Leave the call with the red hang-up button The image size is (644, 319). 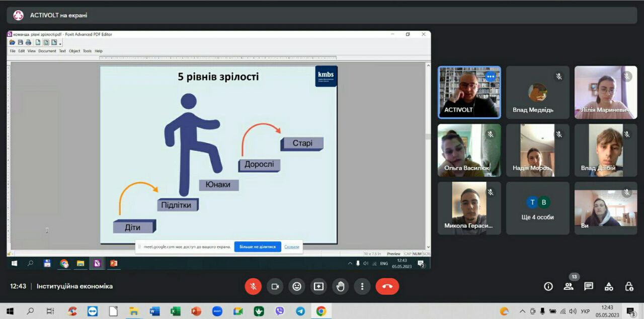pos(387,286)
